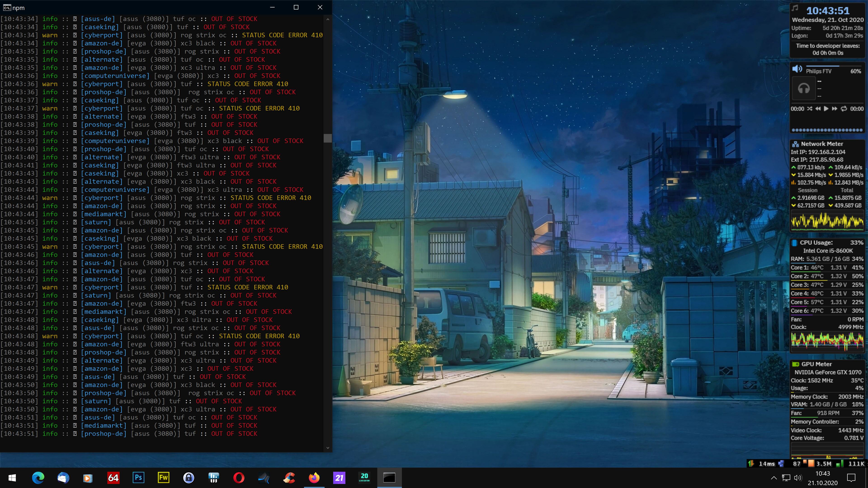
Task: Launch the AIDA64 taskbar icon
Action: coord(113,478)
